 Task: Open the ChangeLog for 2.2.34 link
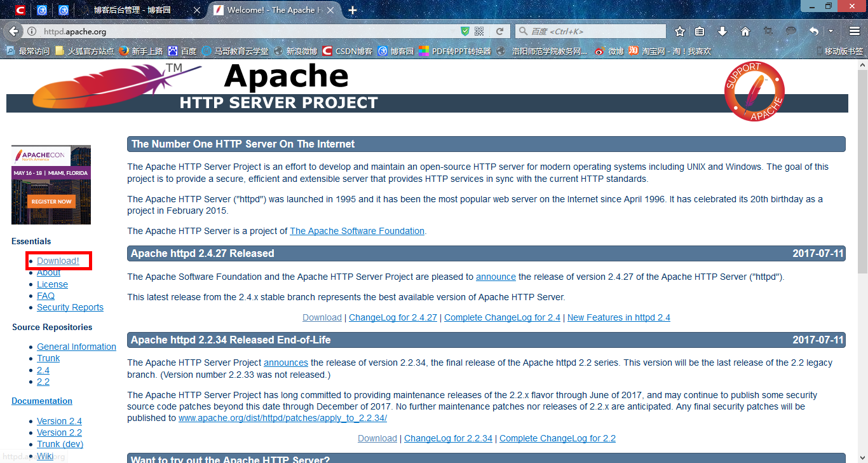click(448, 438)
